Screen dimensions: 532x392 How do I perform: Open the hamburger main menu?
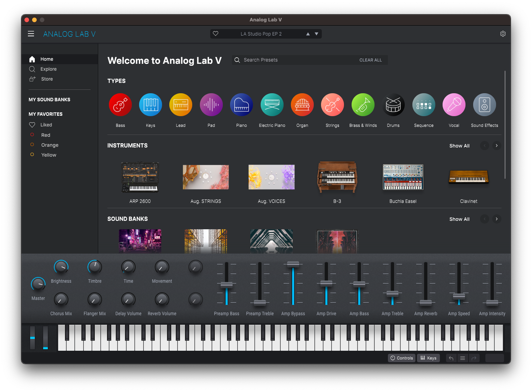tap(31, 34)
